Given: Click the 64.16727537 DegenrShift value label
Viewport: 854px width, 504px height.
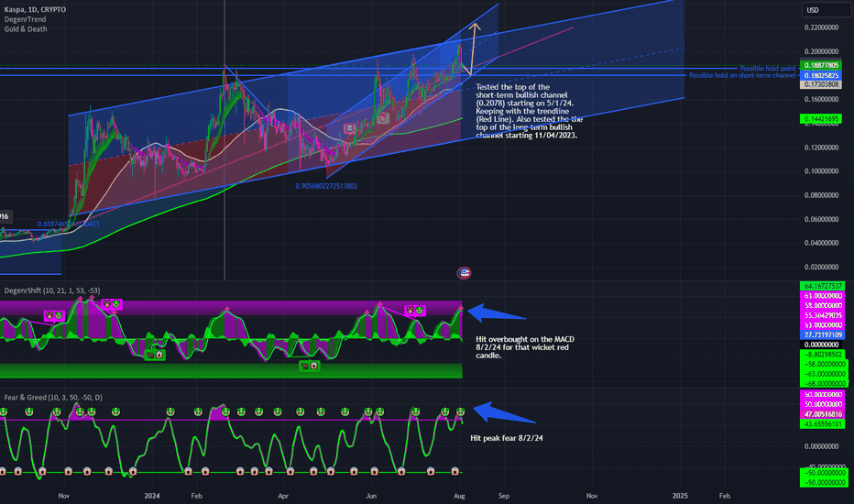Looking at the screenshot, I should pyautogui.click(x=823, y=286).
